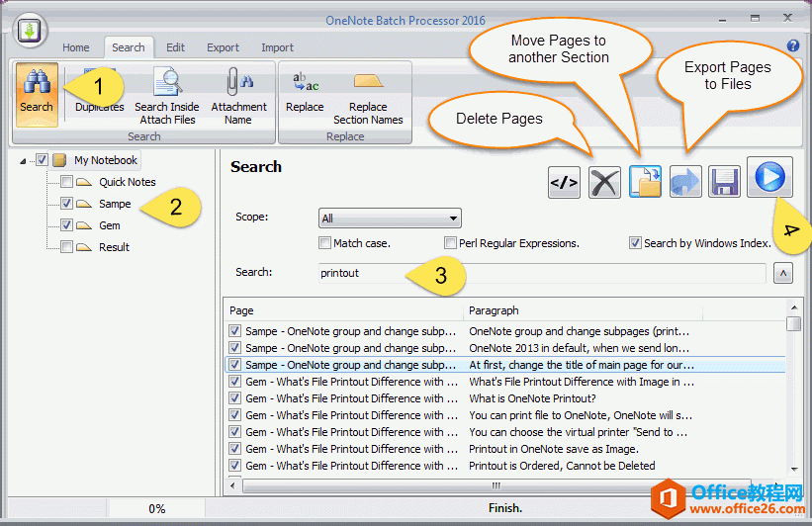Select row 'Printout is Ordered, Cannot be Deleted'
Viewport: 812px width, 526px height.
pyautogui.click(x=505, y=466)
